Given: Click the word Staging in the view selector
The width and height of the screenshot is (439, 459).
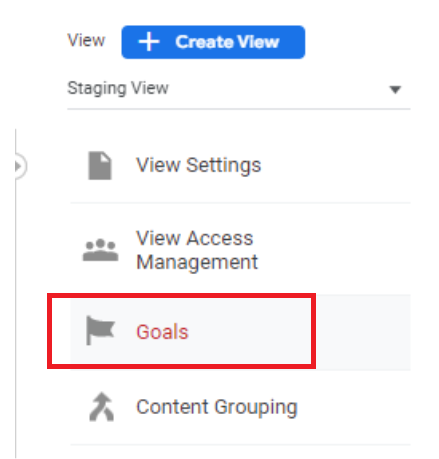Looking at the screenshot, I should 97,89.
